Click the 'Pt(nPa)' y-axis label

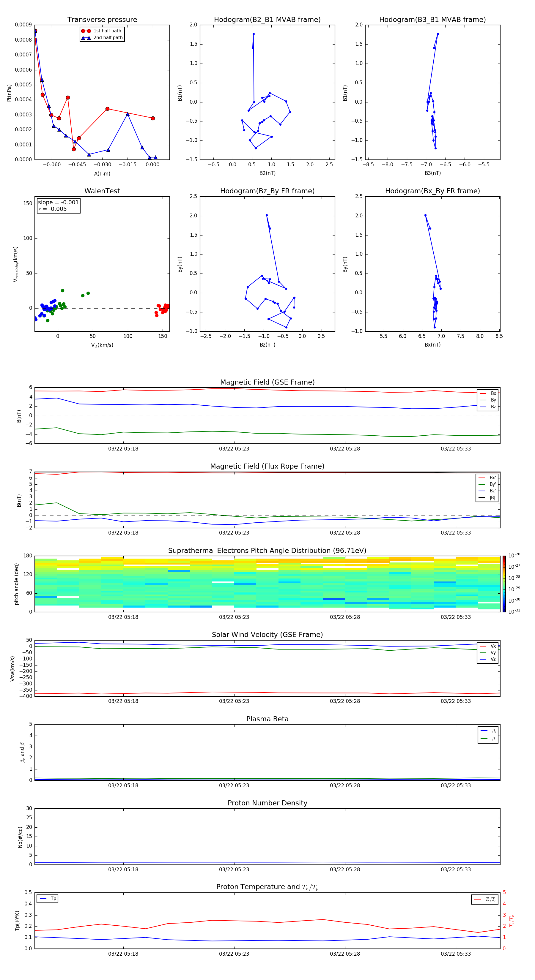tap(9, 92)
